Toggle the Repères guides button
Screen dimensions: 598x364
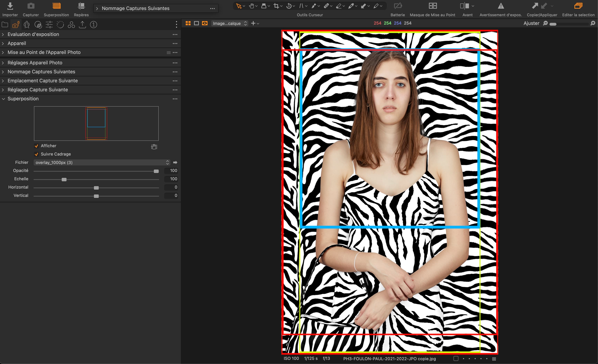81,6
